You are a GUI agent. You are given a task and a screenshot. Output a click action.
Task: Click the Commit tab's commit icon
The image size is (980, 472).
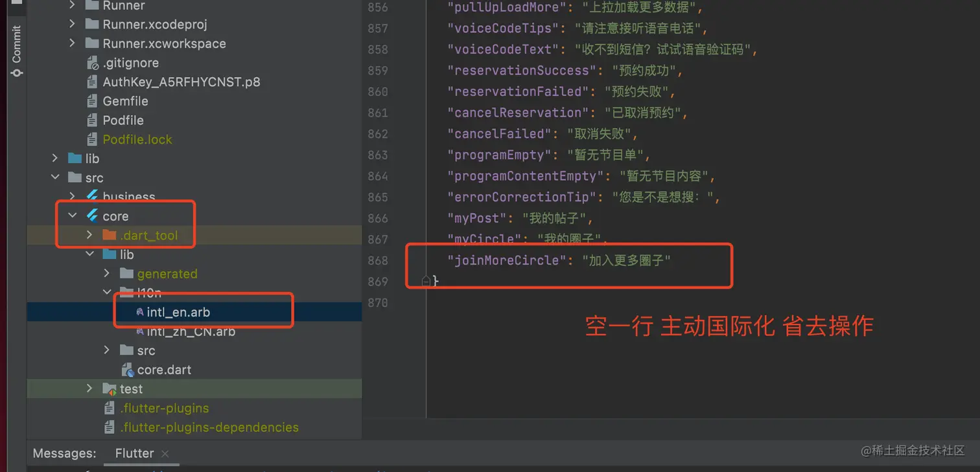tap(17, 73)
